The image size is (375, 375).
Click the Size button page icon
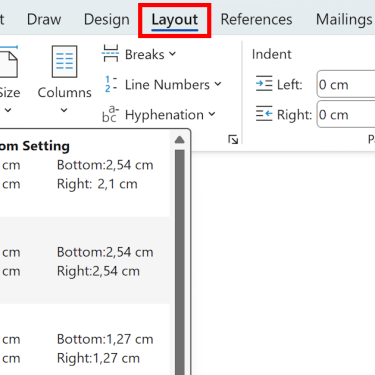[9, 62]
